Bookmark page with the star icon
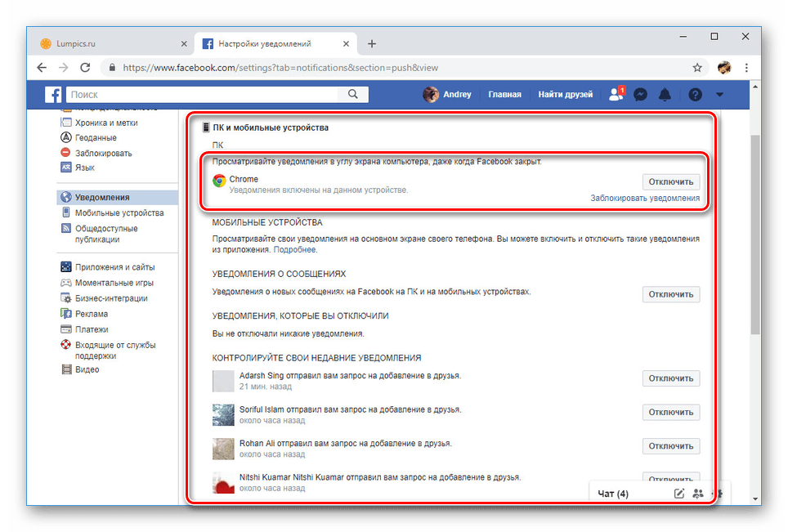788x532 pixels. tap(697, 68)
